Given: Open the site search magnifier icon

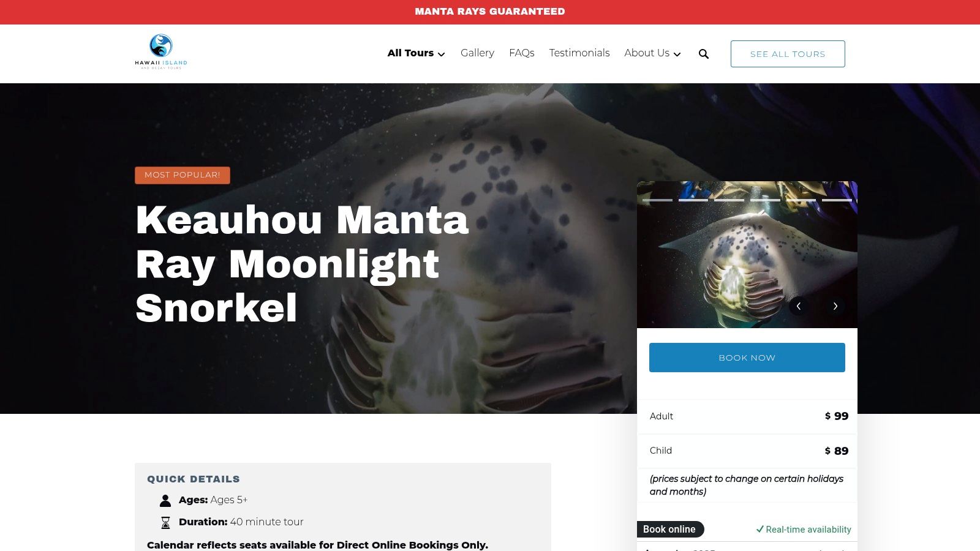Looking at the screenshot, I should click(x=704, y=54).
